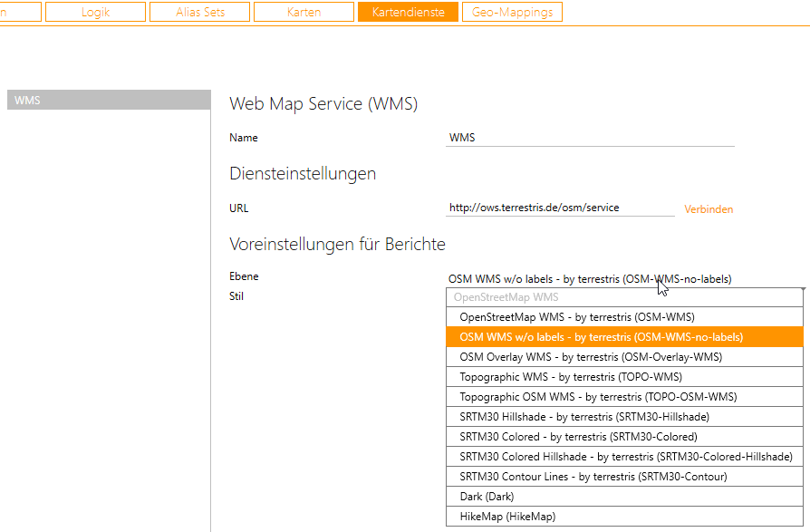The image size is (810, 532).
Task: Choose Topographic WMS (TOPO-WMS) layer
Action: (571, 377)
